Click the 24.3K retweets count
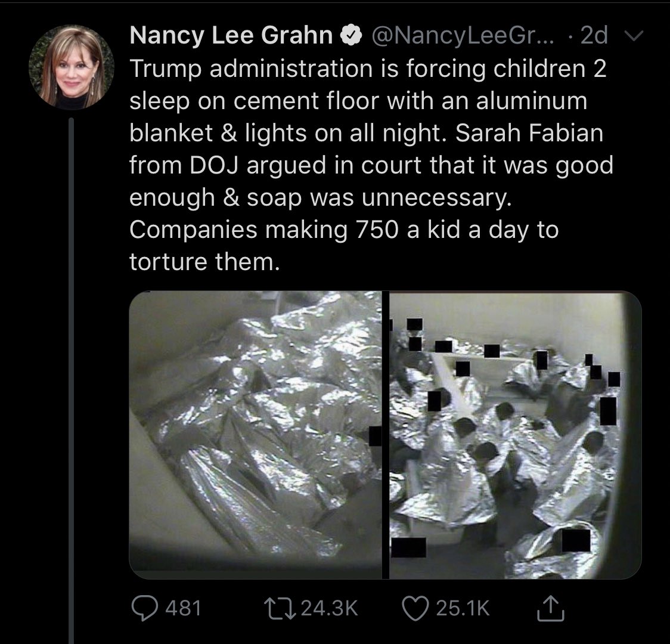The width and height of the screenshot is (670, 644). [329, 608]
